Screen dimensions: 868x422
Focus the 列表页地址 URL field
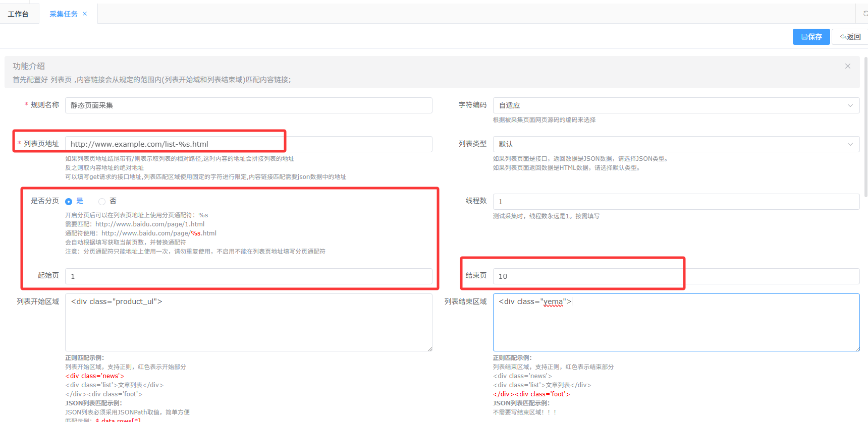tap(248, 144)
